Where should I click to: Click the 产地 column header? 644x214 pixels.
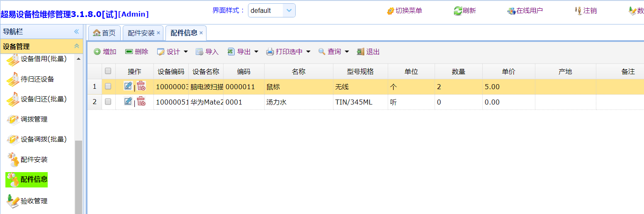565,71
